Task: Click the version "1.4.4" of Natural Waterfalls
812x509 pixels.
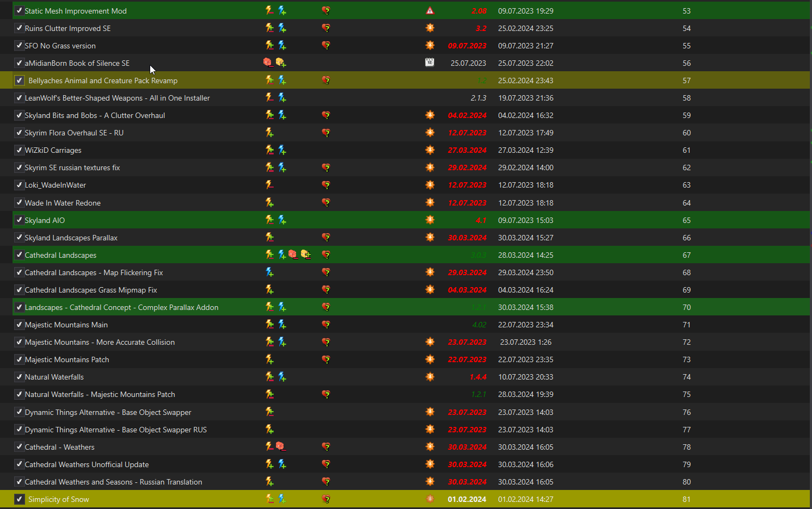Action: point(478,377)
